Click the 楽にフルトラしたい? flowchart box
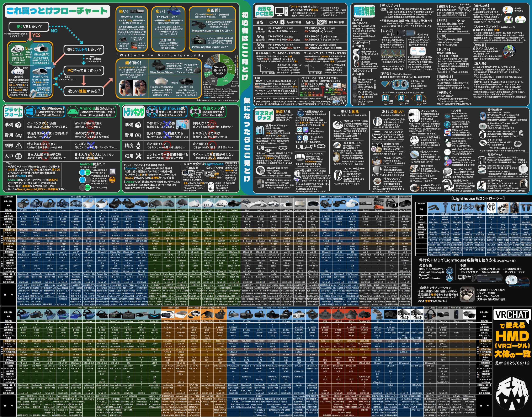 coord(84,50)
